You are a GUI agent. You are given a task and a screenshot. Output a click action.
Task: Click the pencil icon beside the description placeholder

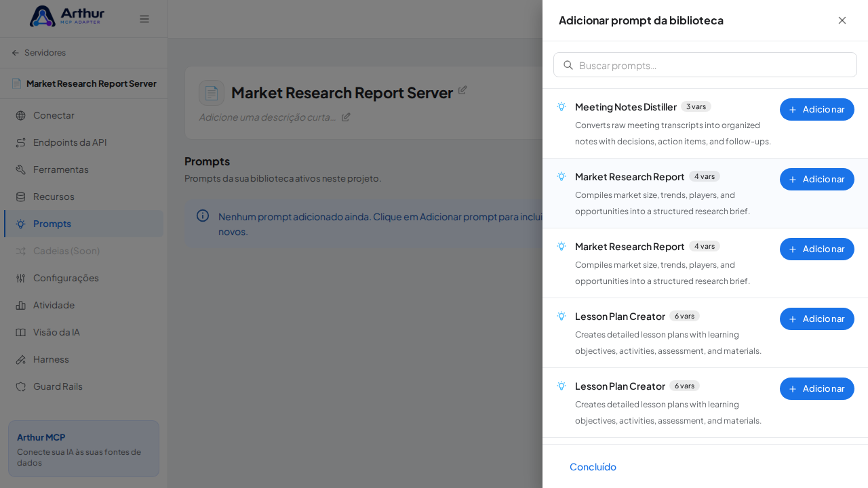[x=346, y=117]
